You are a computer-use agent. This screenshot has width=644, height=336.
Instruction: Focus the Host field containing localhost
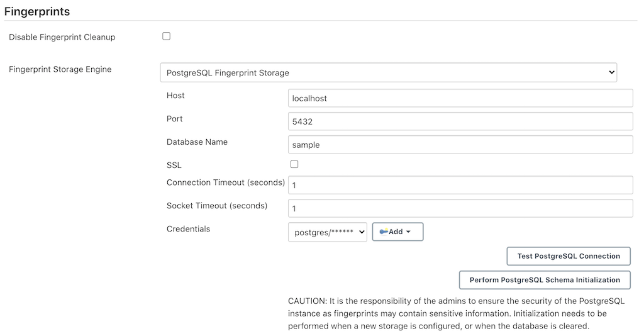[460, 98]
